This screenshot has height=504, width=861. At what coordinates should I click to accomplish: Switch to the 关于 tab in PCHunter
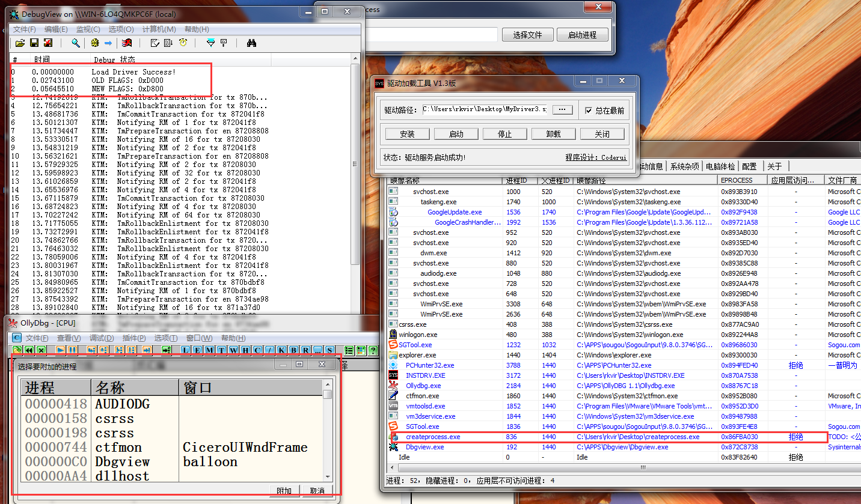[x=774, y=166]
